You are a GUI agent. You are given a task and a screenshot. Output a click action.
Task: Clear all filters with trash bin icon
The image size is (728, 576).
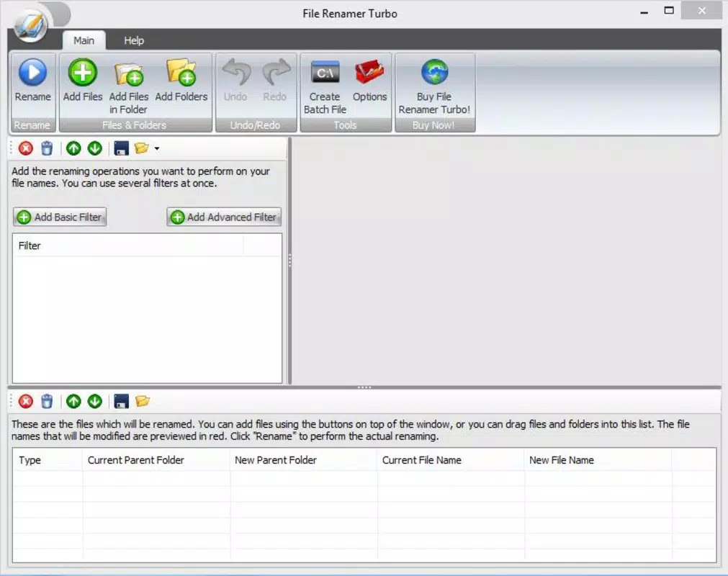[x=47, y=148]
